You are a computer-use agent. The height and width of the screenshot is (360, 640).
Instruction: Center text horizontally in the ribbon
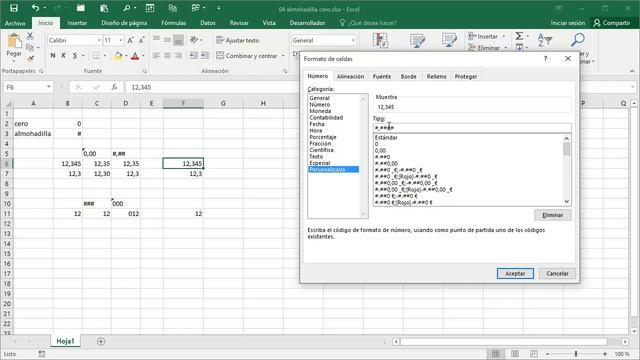pos(167,56)
